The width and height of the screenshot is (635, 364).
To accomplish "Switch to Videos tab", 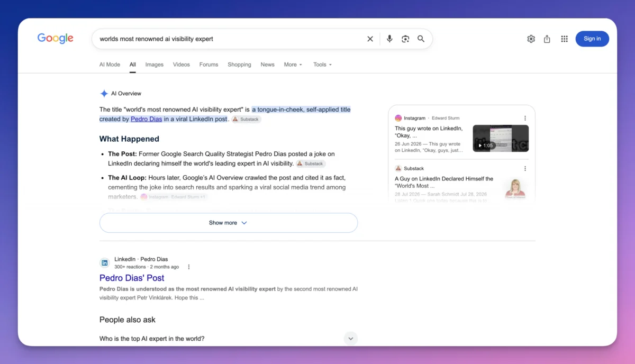I will (182, 65).
